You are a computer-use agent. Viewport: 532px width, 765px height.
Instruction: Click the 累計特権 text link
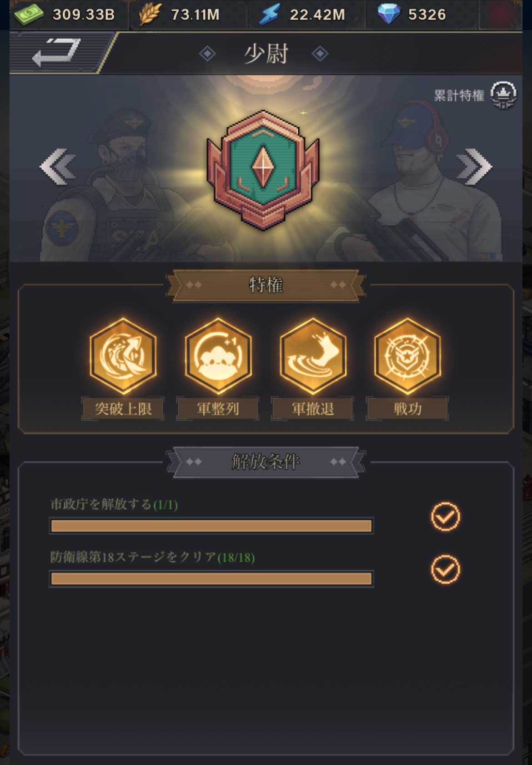tap(459, 96)
